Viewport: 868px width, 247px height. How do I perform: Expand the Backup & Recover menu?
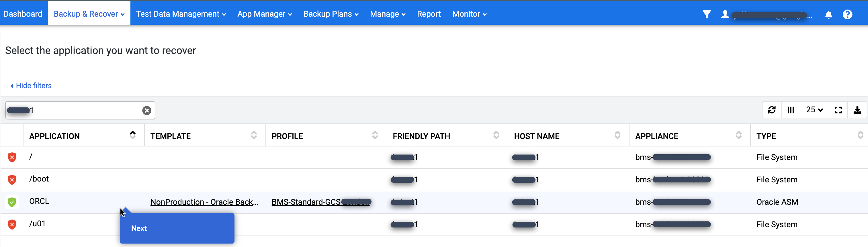pyautogui.click(x=89, y=14)
